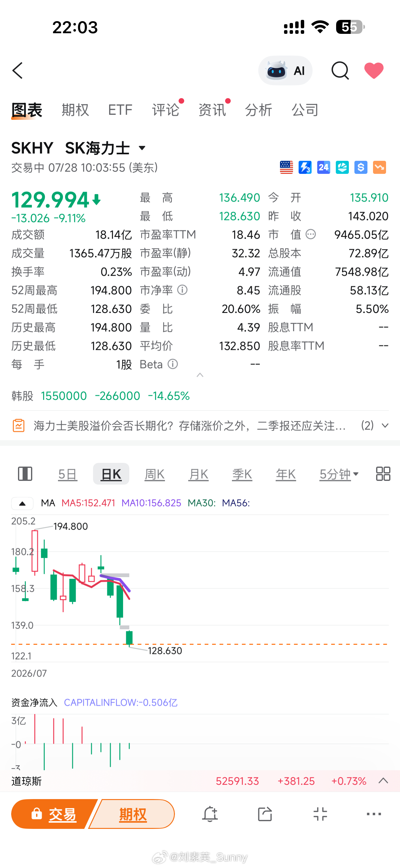Screen dimensions: 400x868
Task: Open the ETF tab
Action: coord(120,110)
